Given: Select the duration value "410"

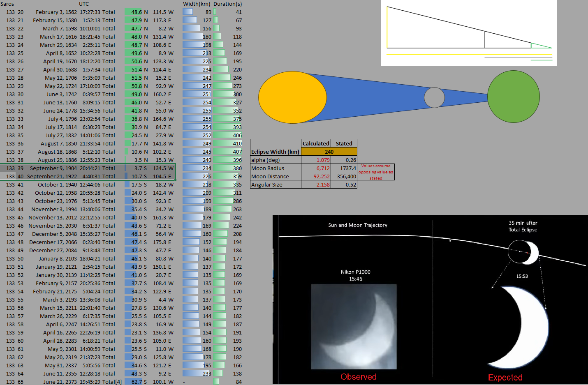Looking at the screenshot, I should 237,143.
